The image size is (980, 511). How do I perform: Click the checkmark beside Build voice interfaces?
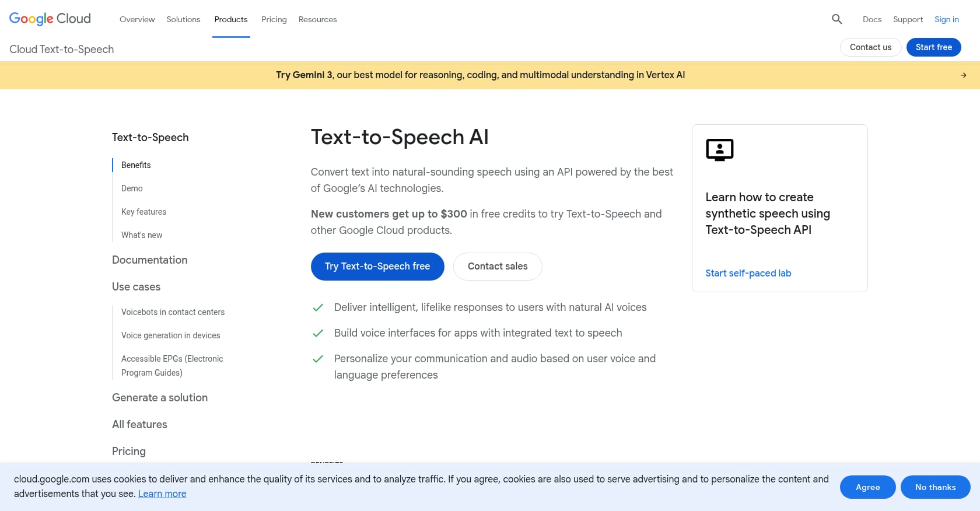pyautogui.click(x=318, y=333)
